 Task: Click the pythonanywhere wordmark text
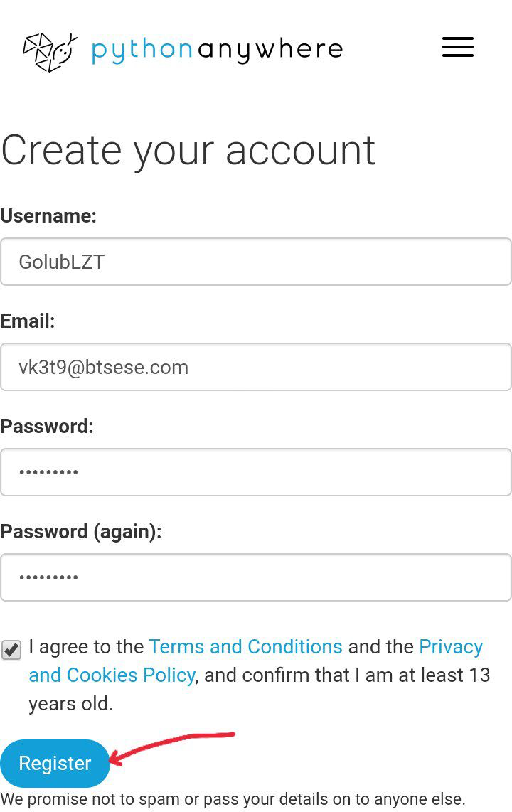217,50
